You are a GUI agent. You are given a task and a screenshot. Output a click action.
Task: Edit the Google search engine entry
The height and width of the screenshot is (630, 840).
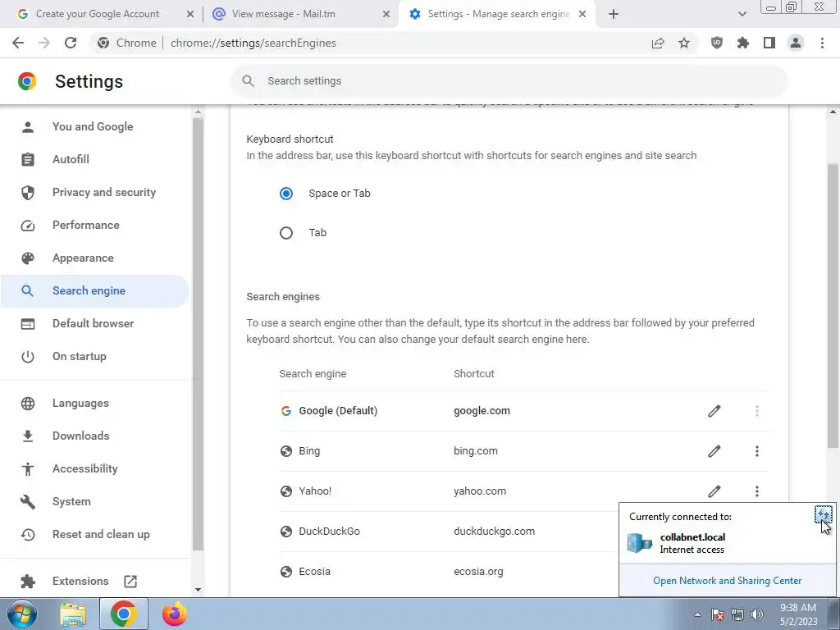click(x=714, y=411)
